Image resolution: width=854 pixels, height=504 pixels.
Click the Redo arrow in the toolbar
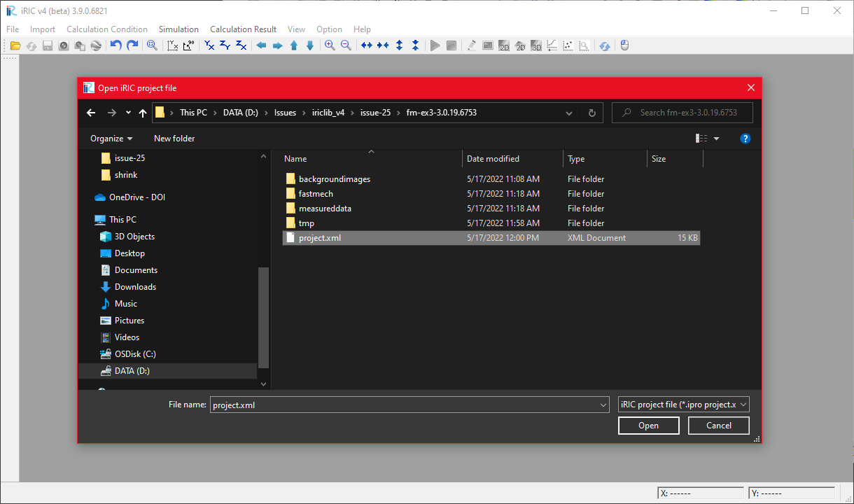(x=132, y=45)
